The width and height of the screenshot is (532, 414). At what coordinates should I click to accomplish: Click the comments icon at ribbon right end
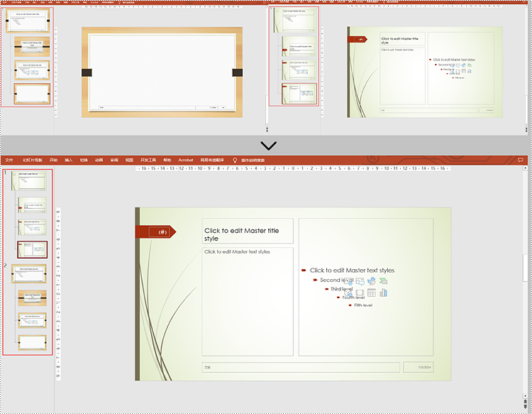(x=521, y=160)
